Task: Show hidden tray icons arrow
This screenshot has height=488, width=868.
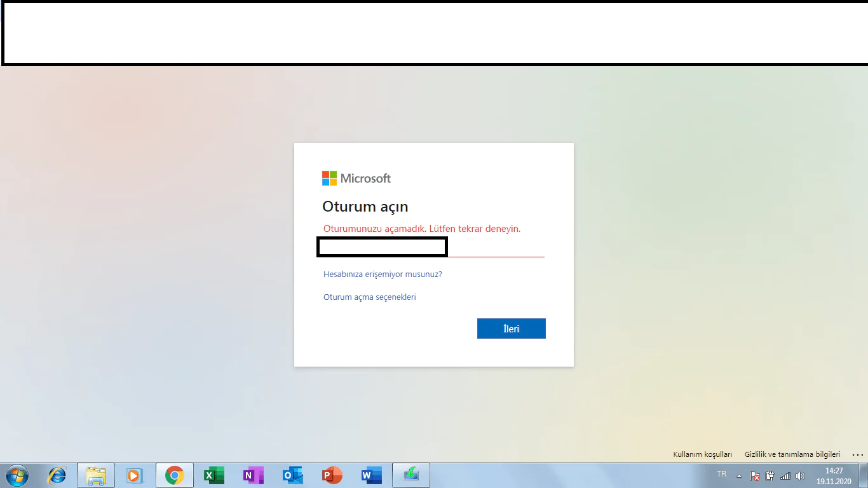Action: click(739, 476)
